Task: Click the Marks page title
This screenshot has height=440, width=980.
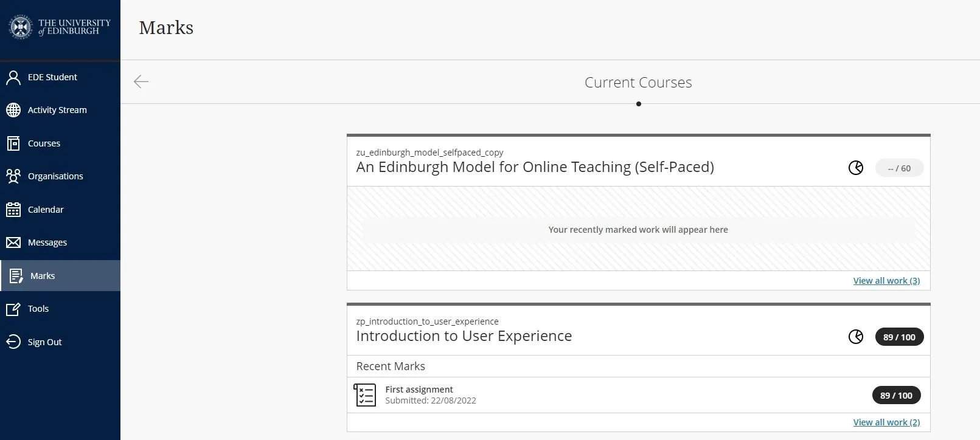Action: click(x=166, y=28)
